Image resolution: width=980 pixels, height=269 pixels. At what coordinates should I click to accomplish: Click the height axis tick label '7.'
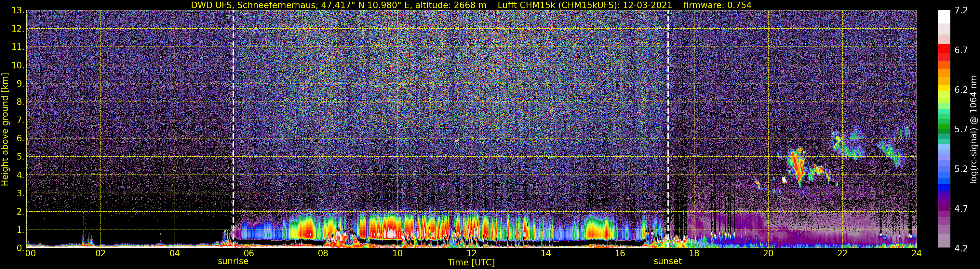point(20,120)
